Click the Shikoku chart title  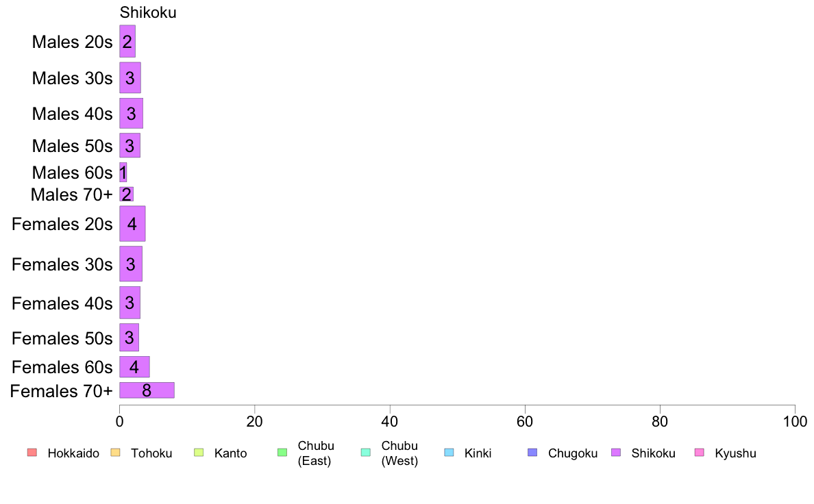click(148, 12)
